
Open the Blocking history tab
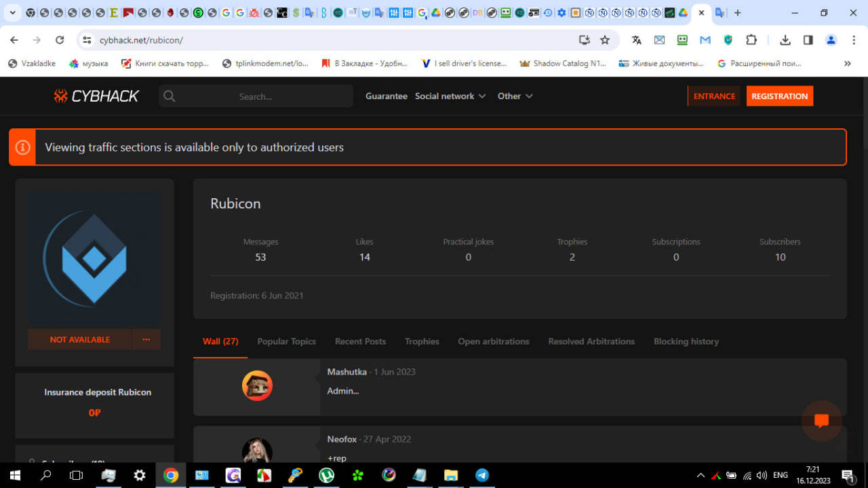click(686, 341)
